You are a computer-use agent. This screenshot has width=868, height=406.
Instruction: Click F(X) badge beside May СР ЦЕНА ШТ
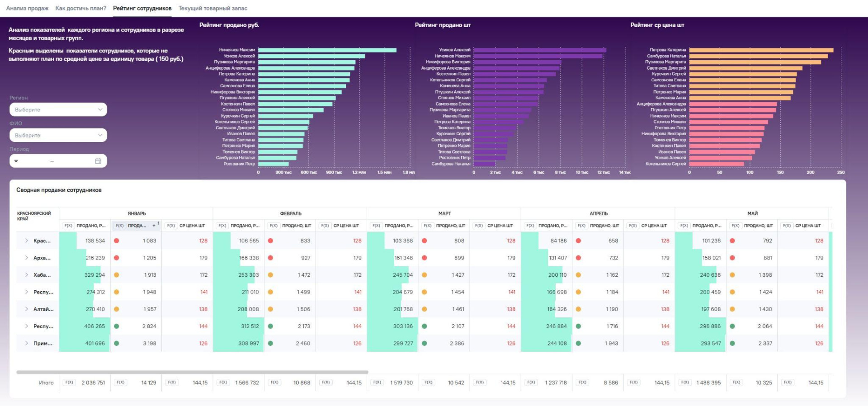(x=787, y=226)
